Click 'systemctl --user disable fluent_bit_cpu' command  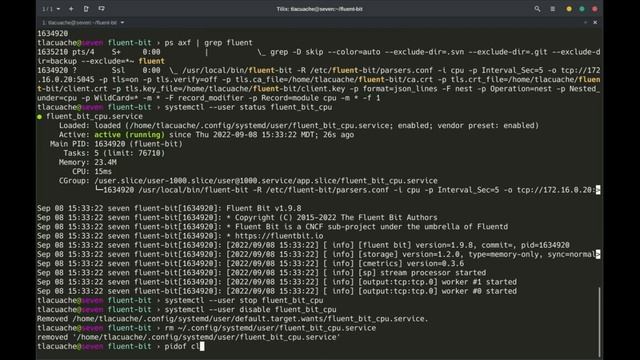(x=250, y=310)
